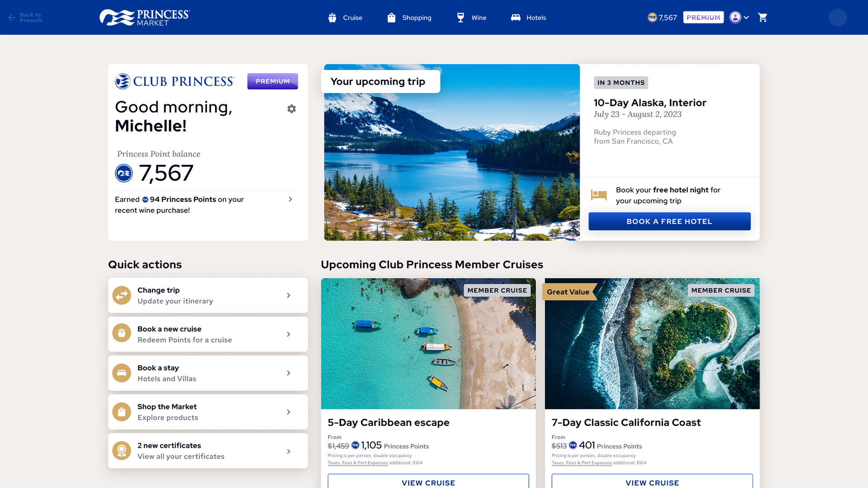
Task: Click the Princess Point balance badge icon
Action: tap(124, 173)
